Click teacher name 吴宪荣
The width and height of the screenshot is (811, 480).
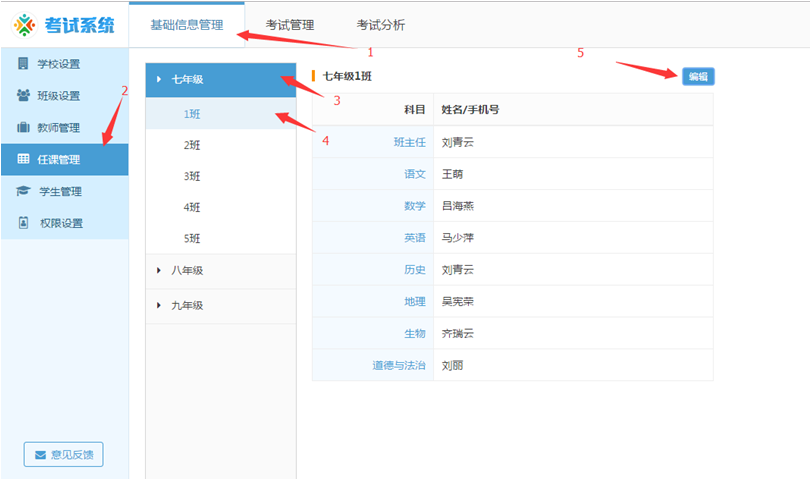[457, 302]
